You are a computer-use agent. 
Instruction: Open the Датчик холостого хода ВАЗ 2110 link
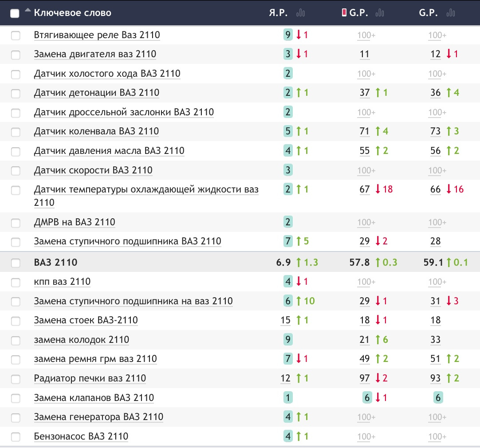[107, 74]
